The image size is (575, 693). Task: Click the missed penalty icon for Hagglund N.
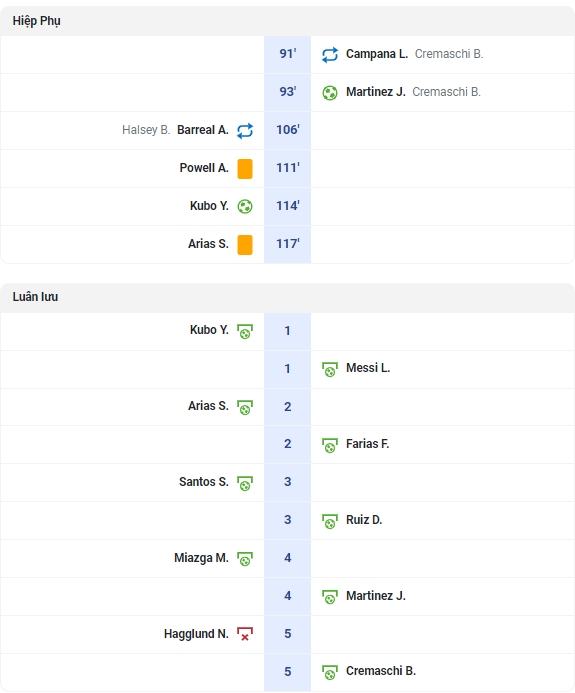pyautogui.click(x=245, y=634)
